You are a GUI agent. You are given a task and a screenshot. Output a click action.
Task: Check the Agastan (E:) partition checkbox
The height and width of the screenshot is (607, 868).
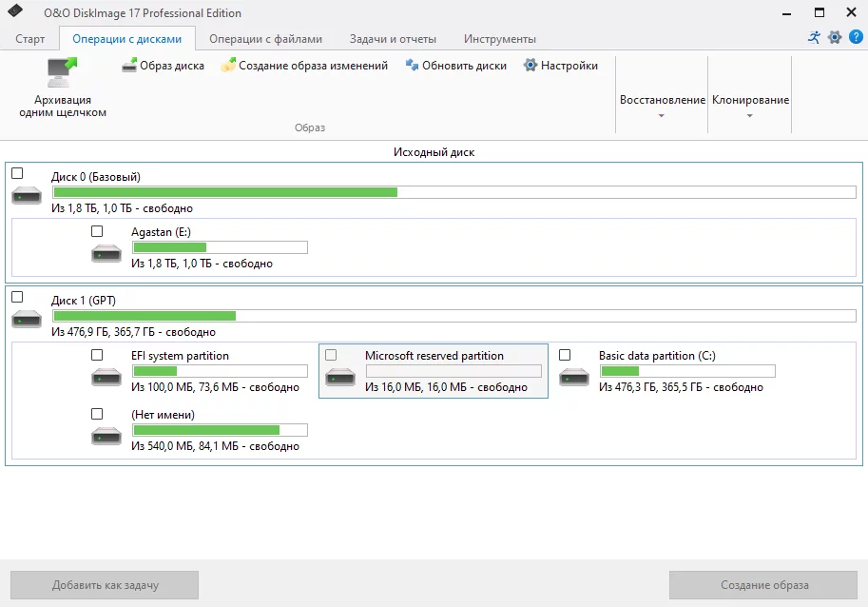(x=97, y=231)
